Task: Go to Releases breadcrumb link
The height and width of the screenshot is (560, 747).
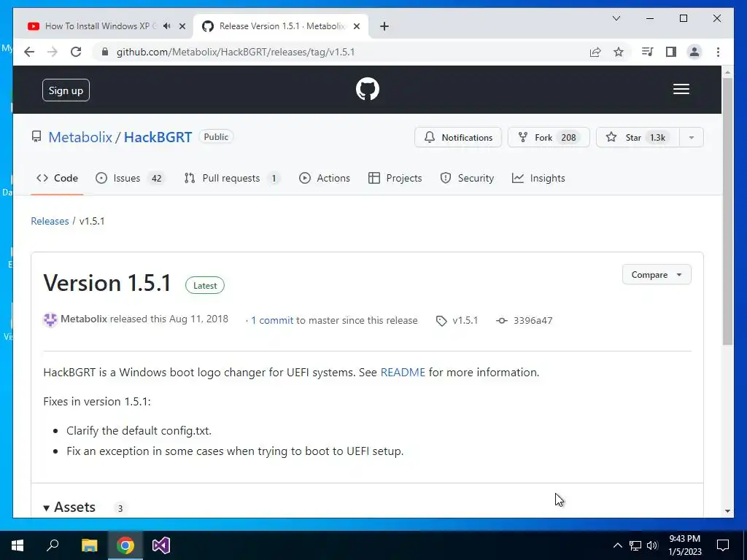Action: click(50, 221)
